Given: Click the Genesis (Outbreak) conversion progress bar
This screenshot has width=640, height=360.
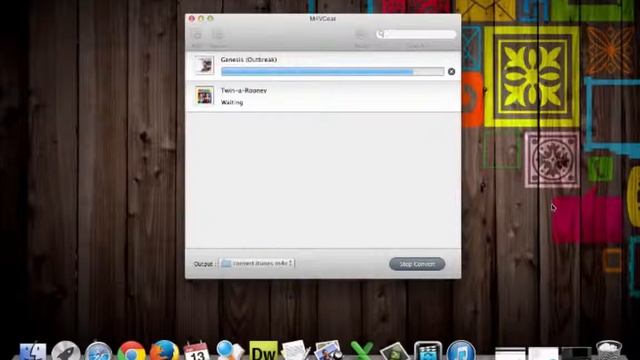Looking at the screenshot, I should tap(332, 72).
